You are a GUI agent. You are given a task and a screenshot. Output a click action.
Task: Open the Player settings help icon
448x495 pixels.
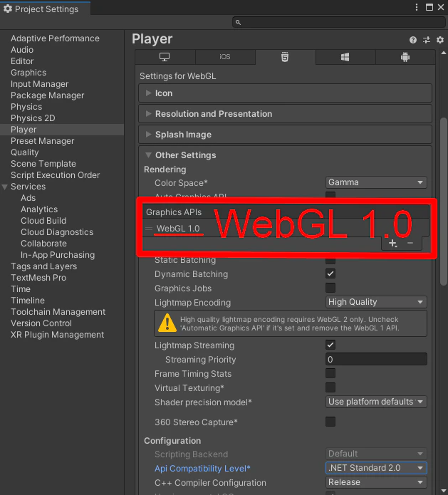412,40
